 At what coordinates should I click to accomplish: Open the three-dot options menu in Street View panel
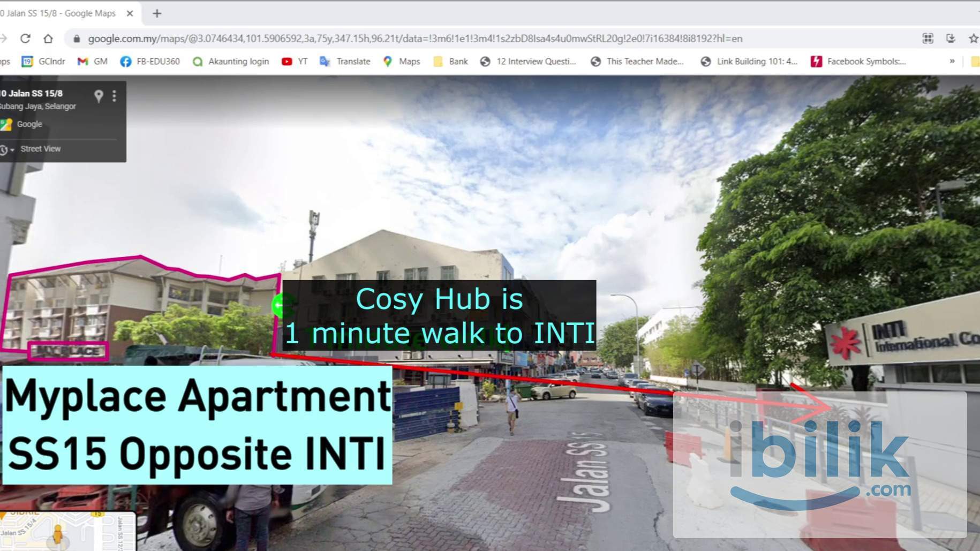[114, 96]
